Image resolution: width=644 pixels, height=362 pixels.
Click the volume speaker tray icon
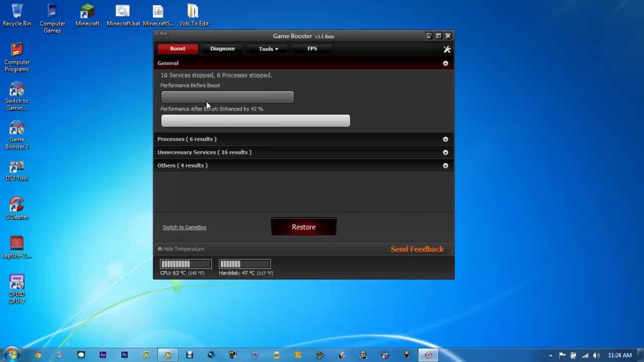pyautogui.click(x=596, y=355)
